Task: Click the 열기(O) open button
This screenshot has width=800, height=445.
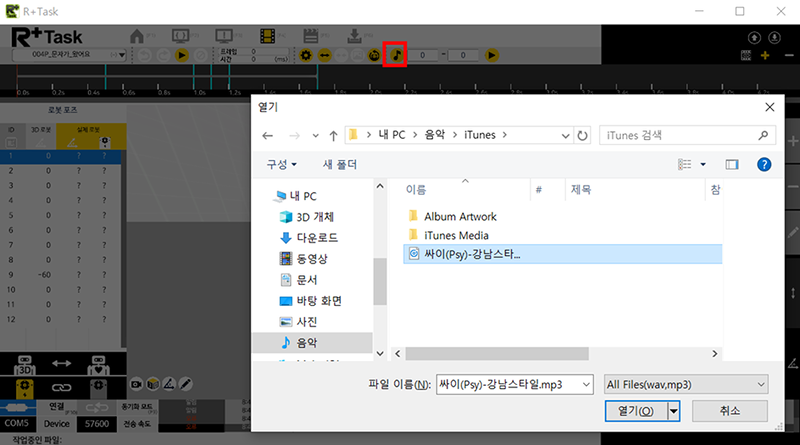Action: point(636,411)
